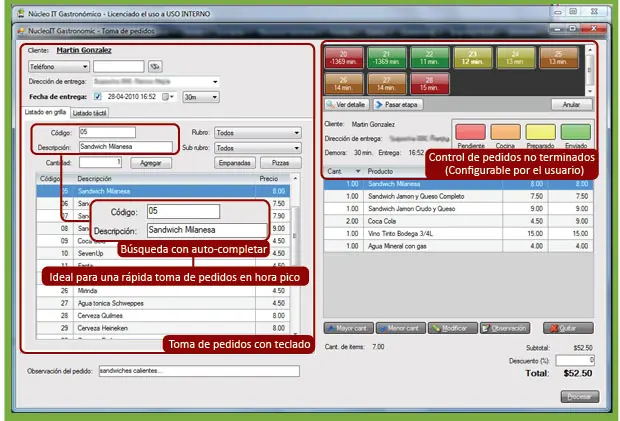Switch to Listado táctil tab

pos(90,113)
